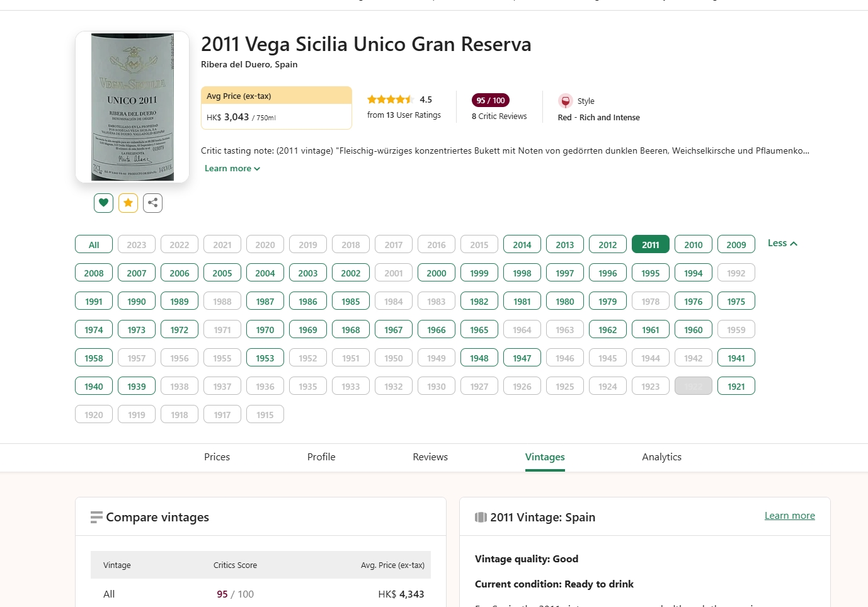Viewport: 868px width, 607px height.
Task: Click the yellow star rating icon
Action: (128, 203)
